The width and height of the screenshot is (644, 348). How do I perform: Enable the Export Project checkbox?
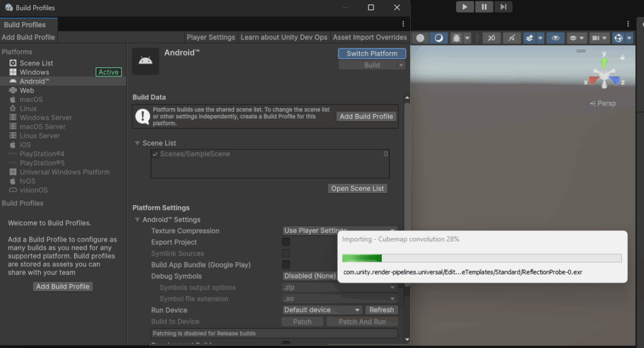[x=286, y=242]
